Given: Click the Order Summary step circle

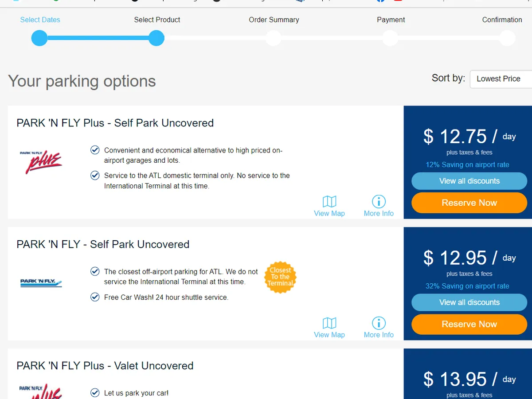Looking at the screenshot, I should pyautogui.click(x=274, y=38).
